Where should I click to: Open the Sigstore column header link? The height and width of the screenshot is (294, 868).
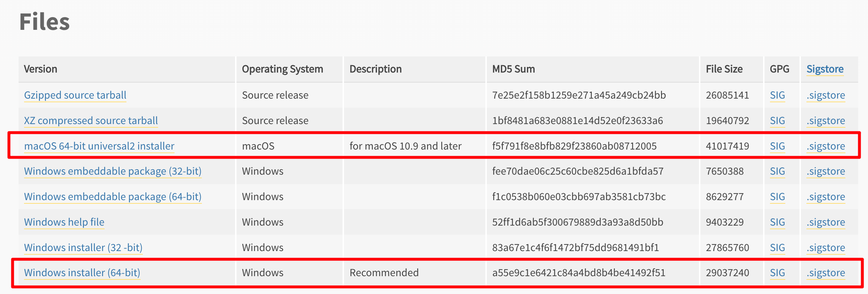825,69
